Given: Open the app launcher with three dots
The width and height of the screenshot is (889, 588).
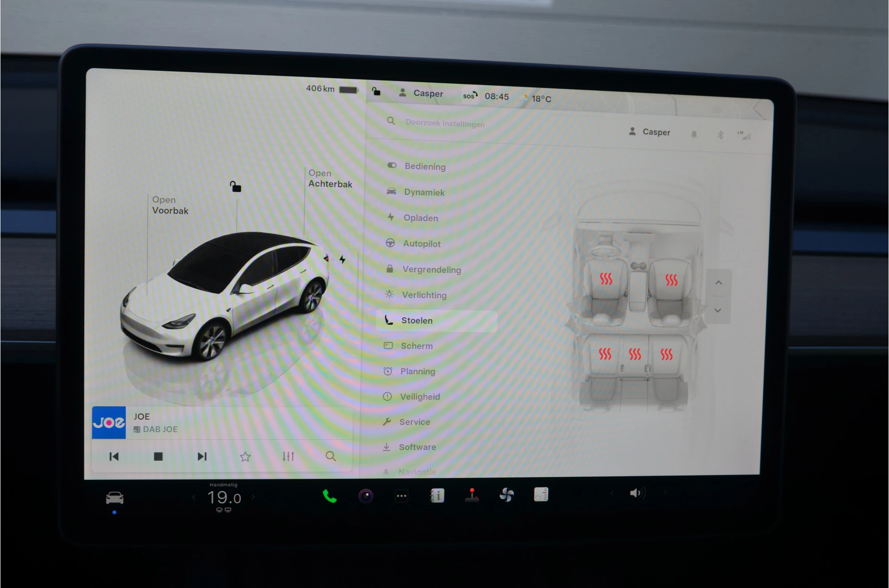Looking at the screenshot, I should pos(401,495).
